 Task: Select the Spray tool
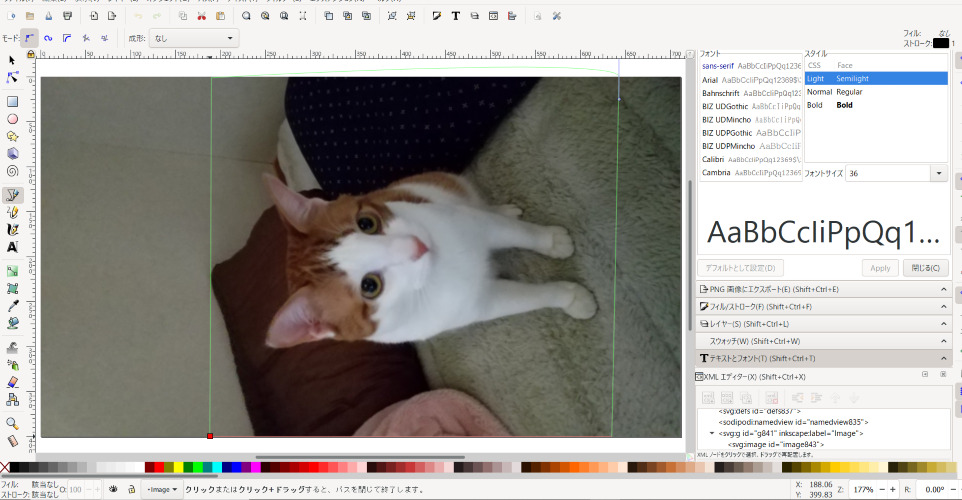(12, 364)
